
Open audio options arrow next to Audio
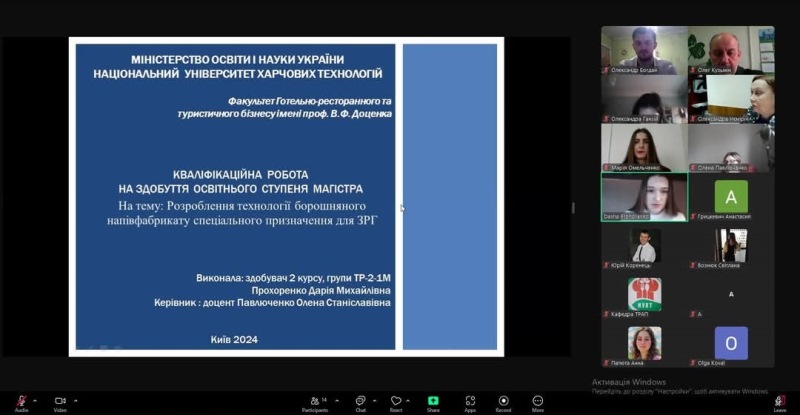tap(35, 401)
